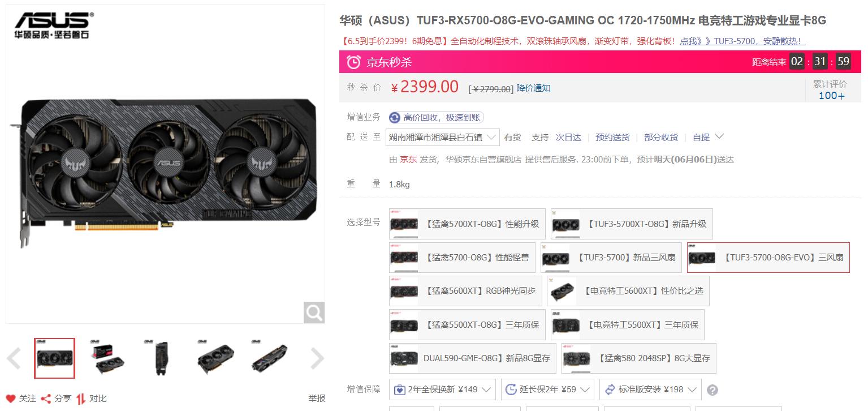Select the DUAL590-GME-O8G 新品8G显存 model option
The height and width of the screenshot is (411, 868).
point(472,358)
